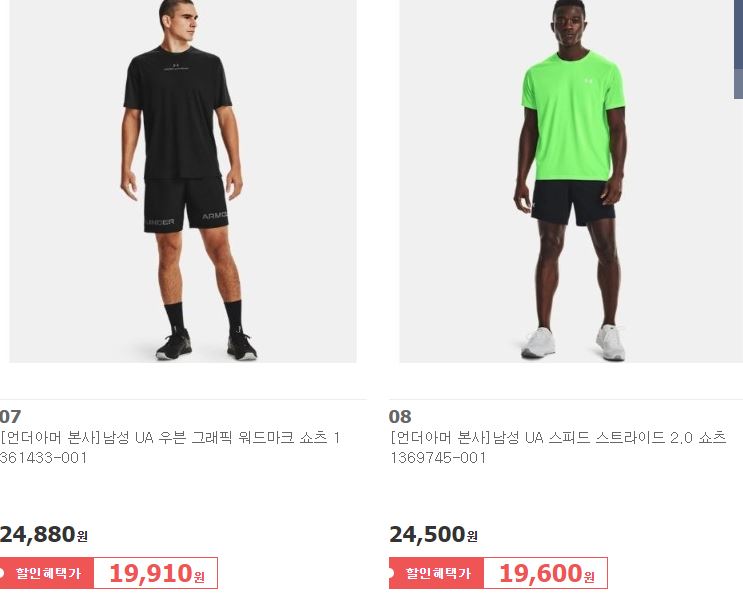Click product code 361433-001 text
Image resolution: width=743 pixels, height=613 pixels.
tap(44, 458)
